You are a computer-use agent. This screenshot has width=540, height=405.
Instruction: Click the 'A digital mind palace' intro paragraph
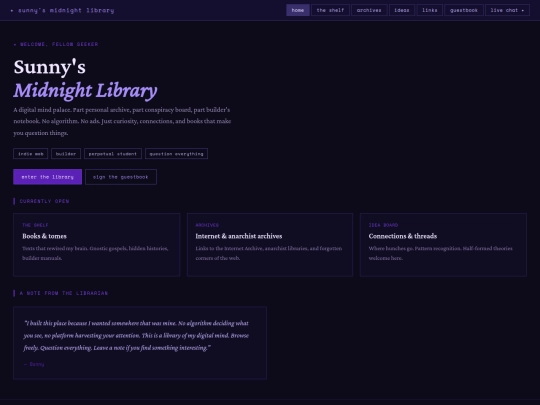coord(122,121)
